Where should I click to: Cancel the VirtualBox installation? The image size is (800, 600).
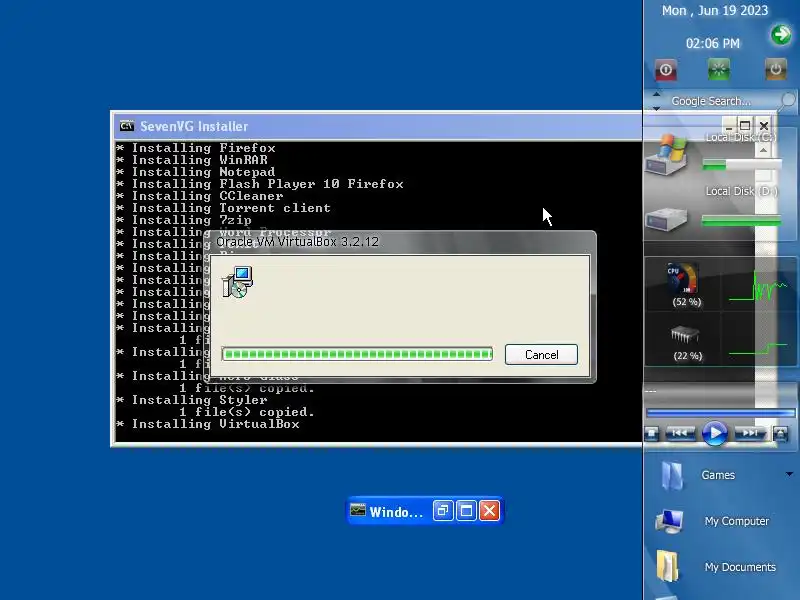pyautogui.click(x=541, y=355)
